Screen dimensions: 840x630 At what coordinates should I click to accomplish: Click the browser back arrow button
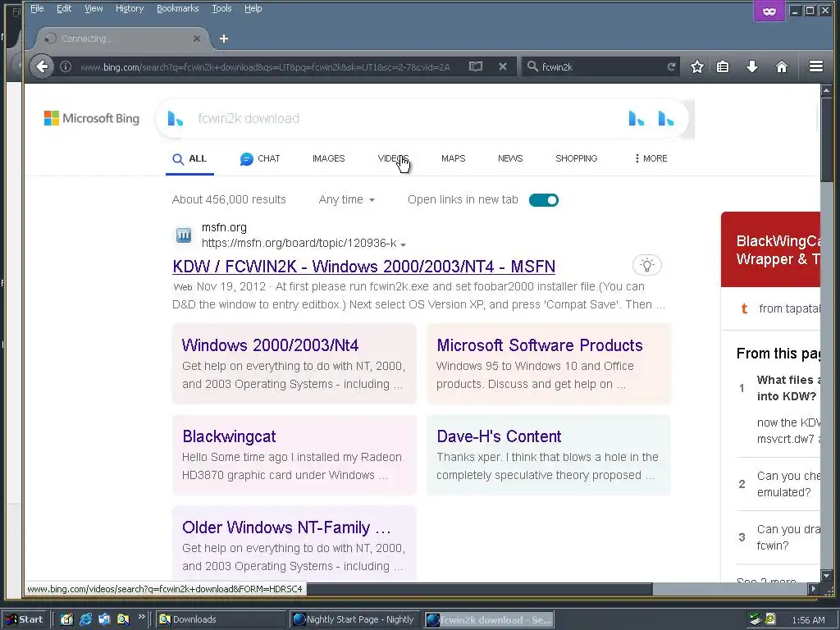(x=42, y=66)
